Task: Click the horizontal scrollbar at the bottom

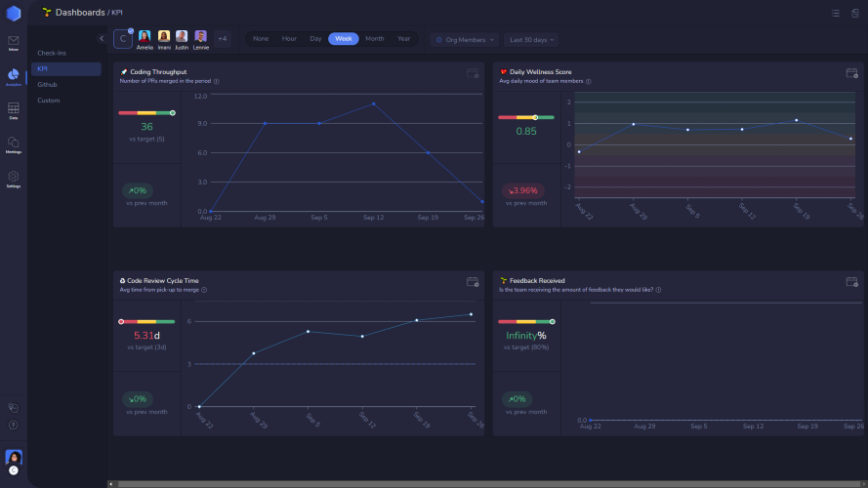Action: click(487, 484)
